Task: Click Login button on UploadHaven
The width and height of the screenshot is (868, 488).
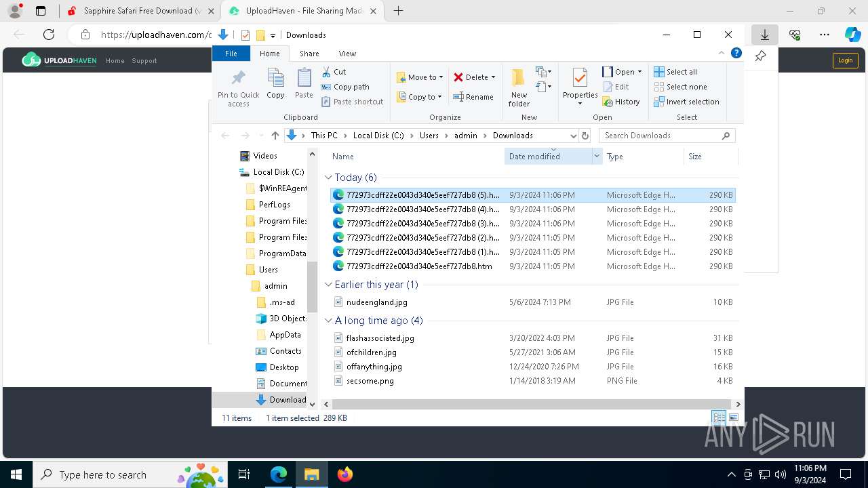Action: (845, 60)
